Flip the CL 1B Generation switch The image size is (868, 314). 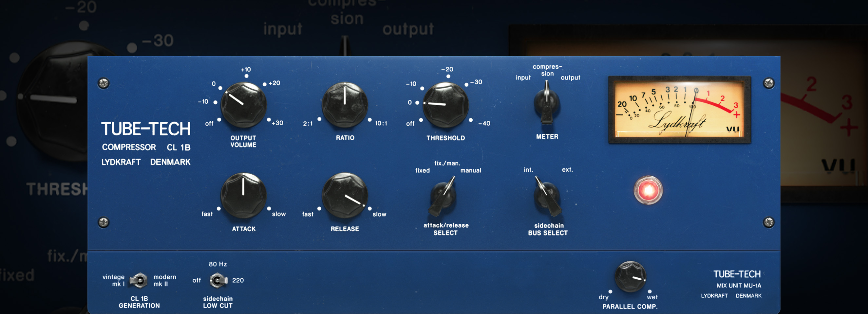(139, 280)
